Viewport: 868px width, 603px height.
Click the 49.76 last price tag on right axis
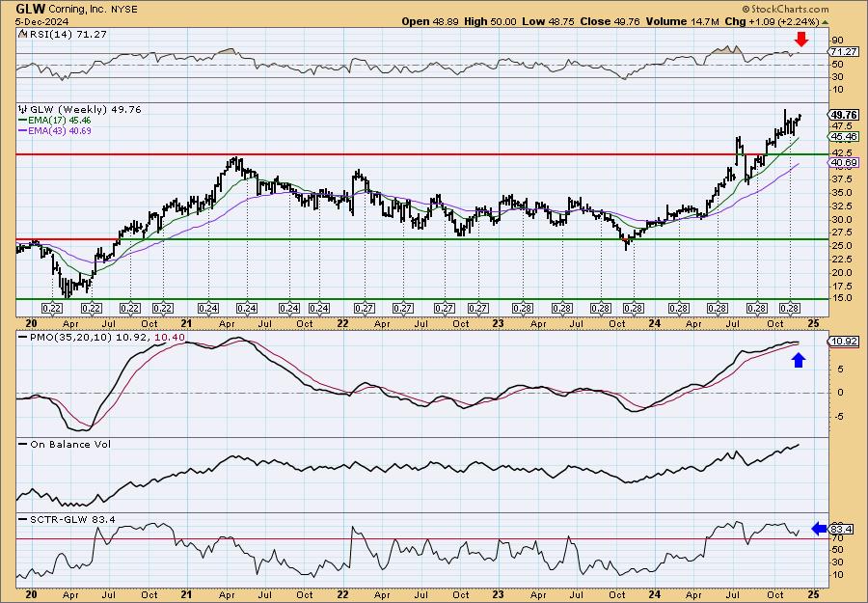pos(844,115)
